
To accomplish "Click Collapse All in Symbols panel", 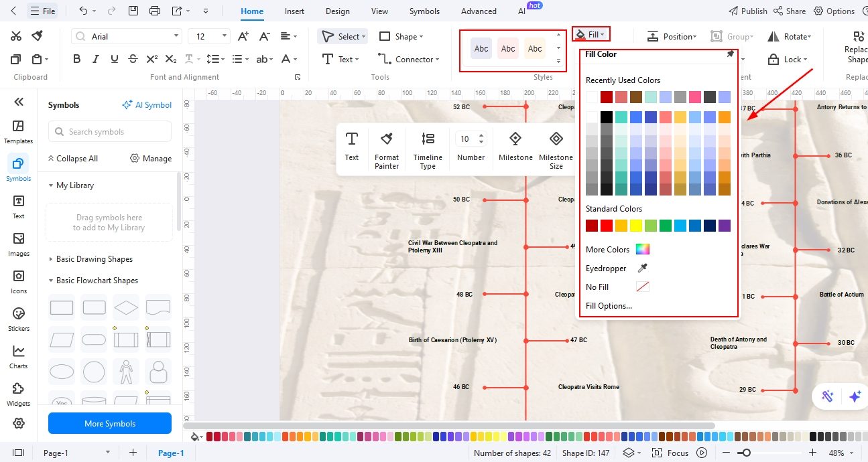I will (72, 158).
